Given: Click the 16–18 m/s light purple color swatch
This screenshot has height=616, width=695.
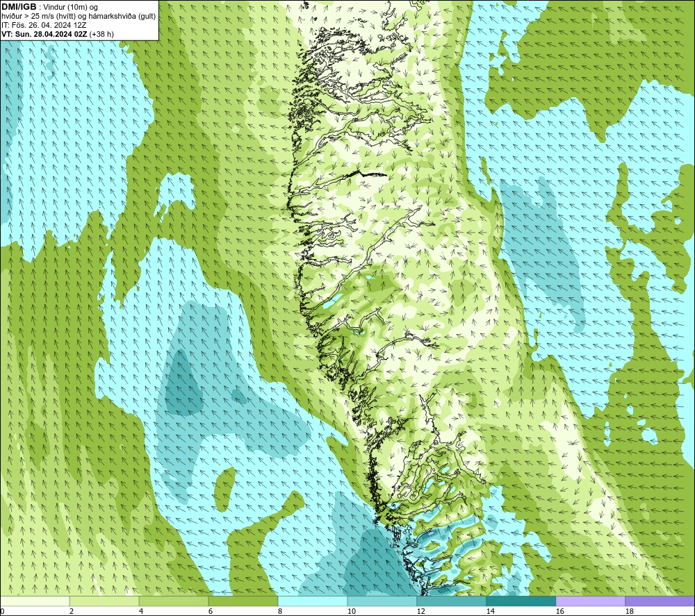Looking at the screenshot, I should click(x=590, y=601).
